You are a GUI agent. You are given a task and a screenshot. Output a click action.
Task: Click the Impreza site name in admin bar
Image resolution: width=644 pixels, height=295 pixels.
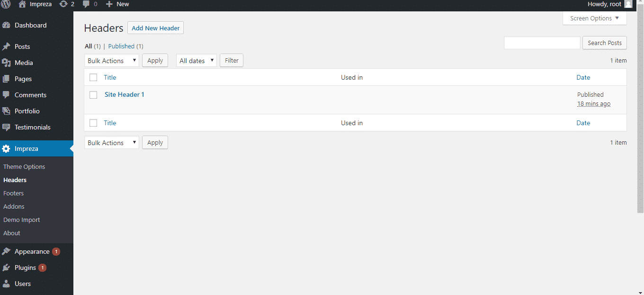click(x=41, y=4)
